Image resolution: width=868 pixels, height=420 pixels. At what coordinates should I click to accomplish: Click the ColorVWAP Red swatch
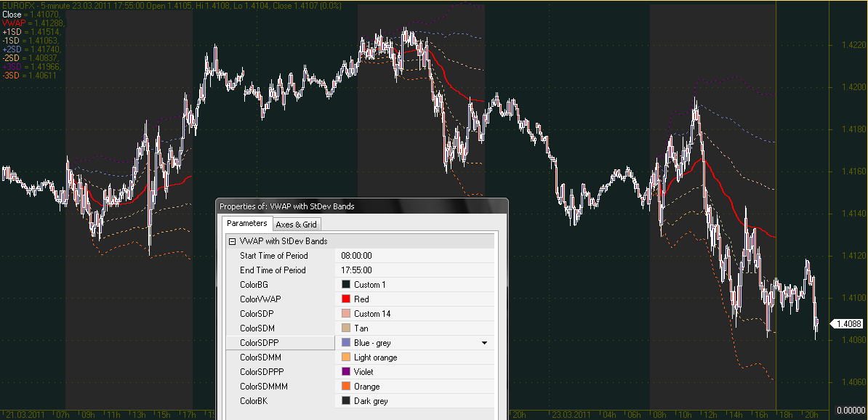(346, 299)
